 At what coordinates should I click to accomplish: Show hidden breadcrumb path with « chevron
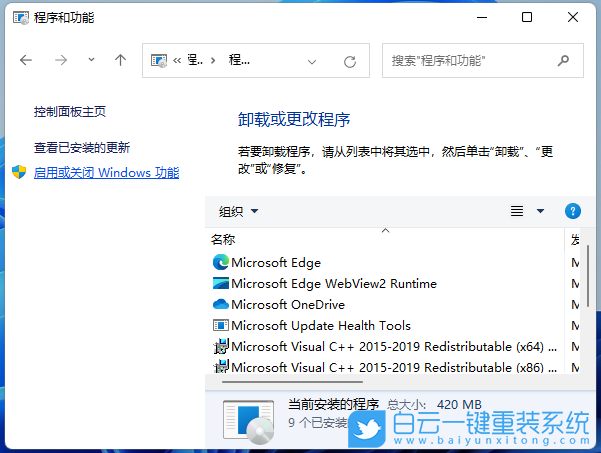point(177,60)
